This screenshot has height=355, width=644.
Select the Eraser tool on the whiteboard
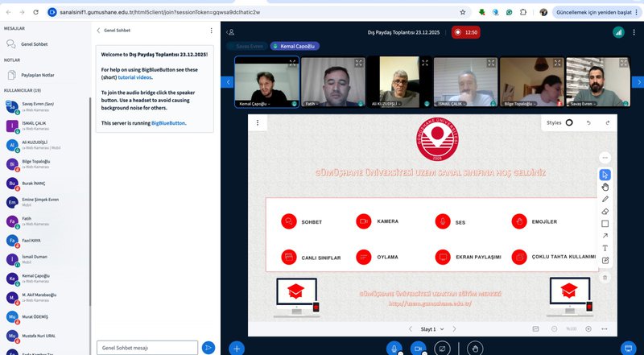click(x=605, y=211)
